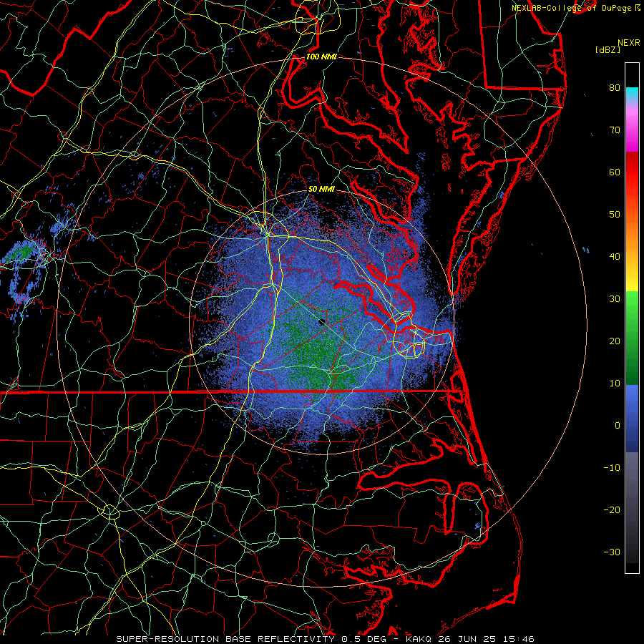
Task: Click the 0 value on the dBZ scale
Action: point(618,426)
